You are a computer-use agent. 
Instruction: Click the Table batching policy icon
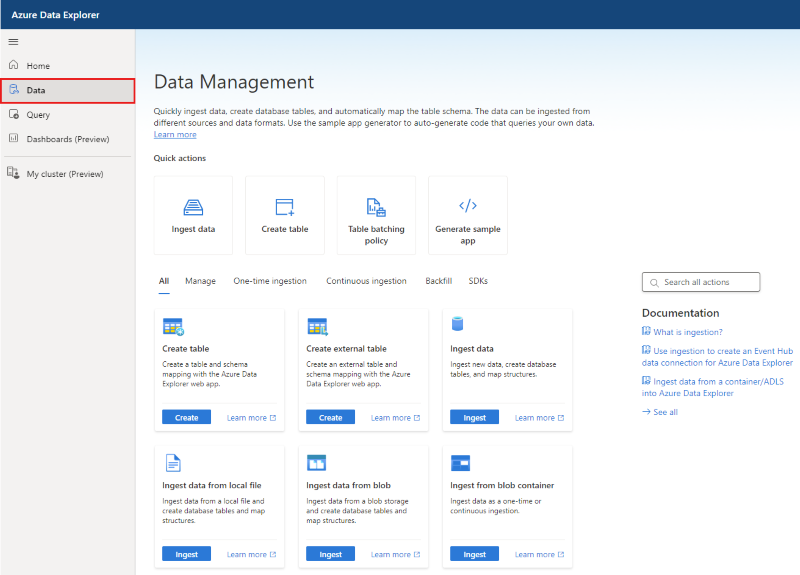[377, 207]
